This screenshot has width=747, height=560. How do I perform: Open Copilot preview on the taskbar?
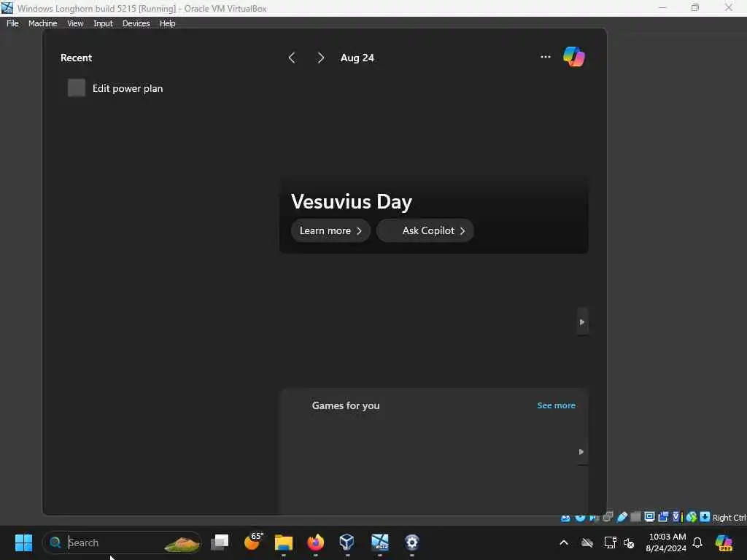(x=724, y=542)
